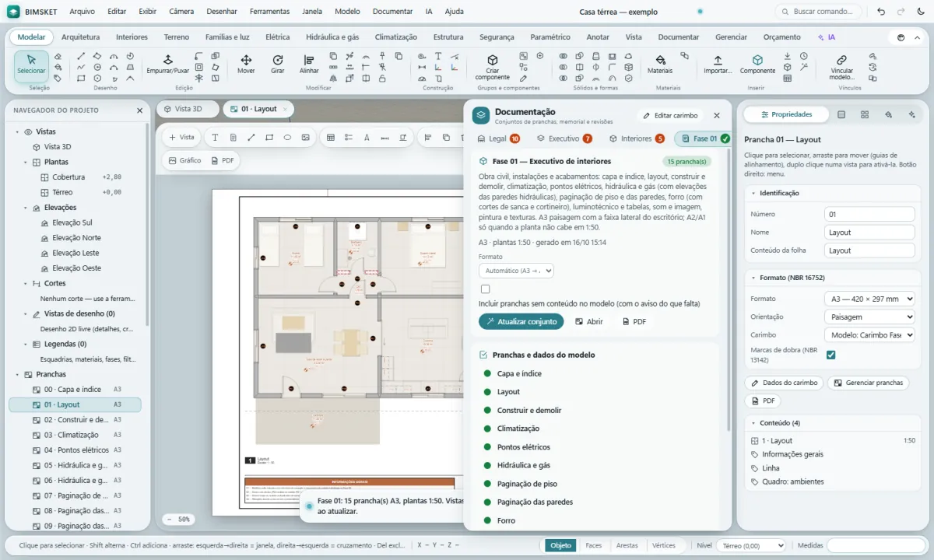Insert image via picture icon in sheet toolbar
Image resolution: width=934 pixels, height=560 pixels.
coord(305,138)
